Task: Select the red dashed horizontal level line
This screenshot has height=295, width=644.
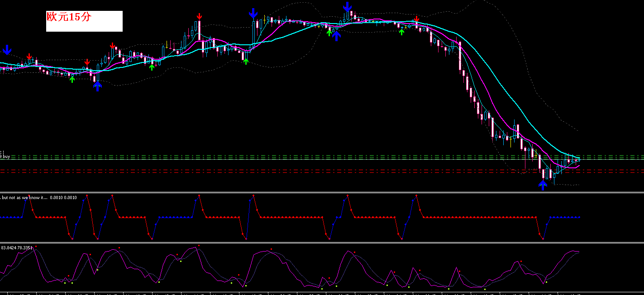Action: pyautogui.click(x=322, y=171)
